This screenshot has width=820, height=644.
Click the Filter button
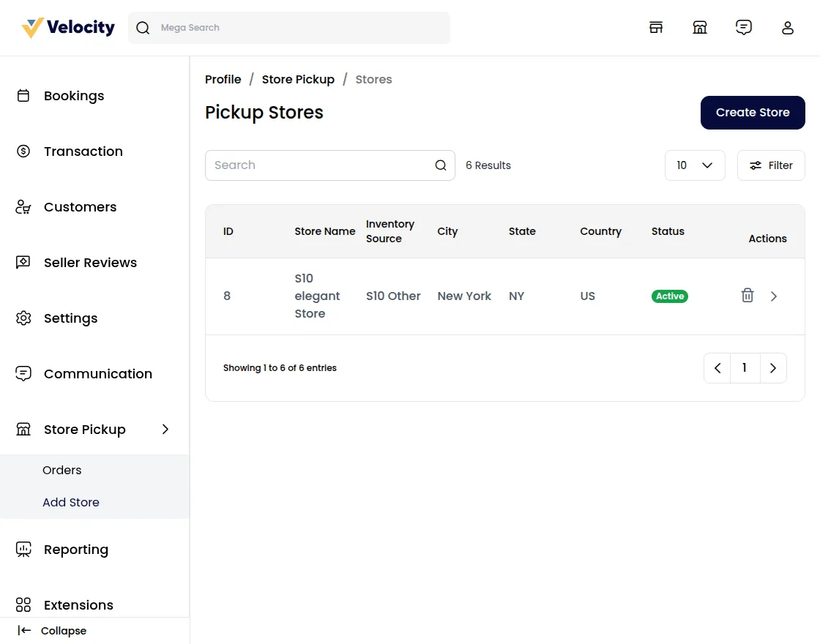pos(771,165)
